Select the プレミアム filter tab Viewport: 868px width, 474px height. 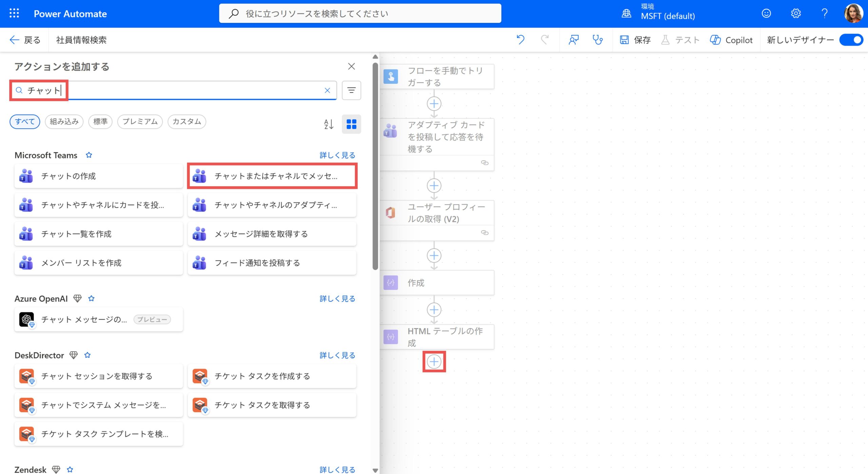[140, 121]
